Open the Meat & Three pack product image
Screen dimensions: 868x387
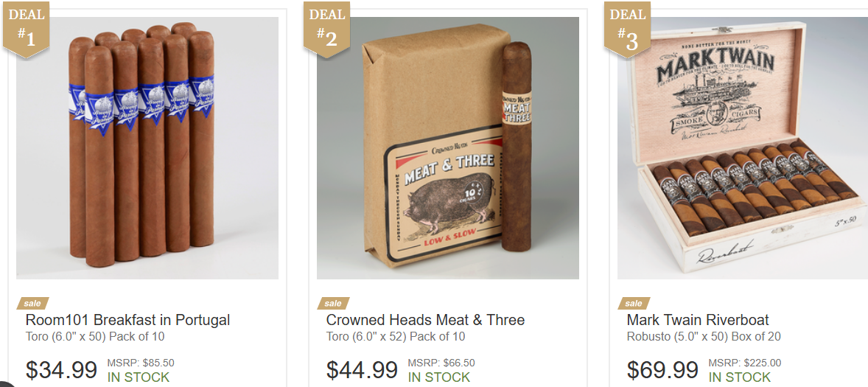(448, 148)
